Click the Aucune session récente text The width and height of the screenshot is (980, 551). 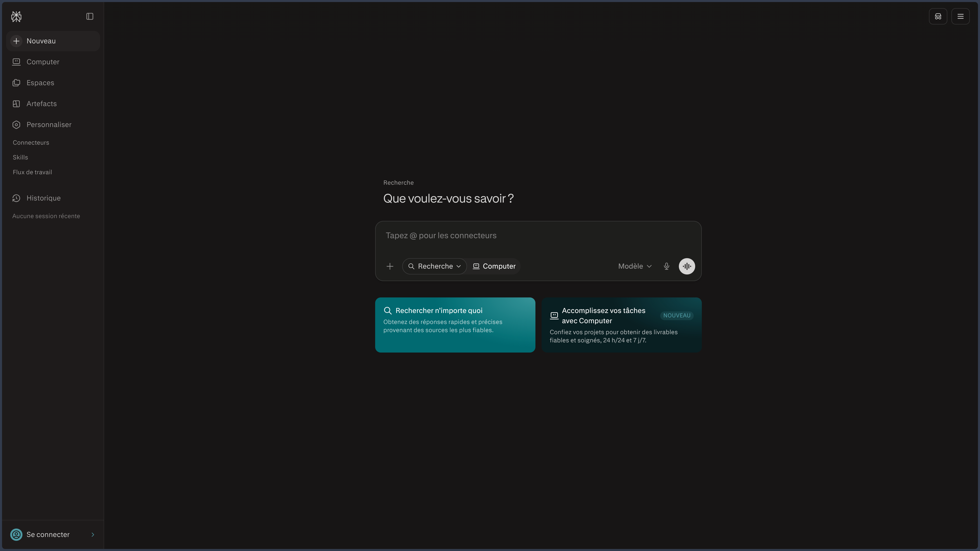tap(46, 216)
